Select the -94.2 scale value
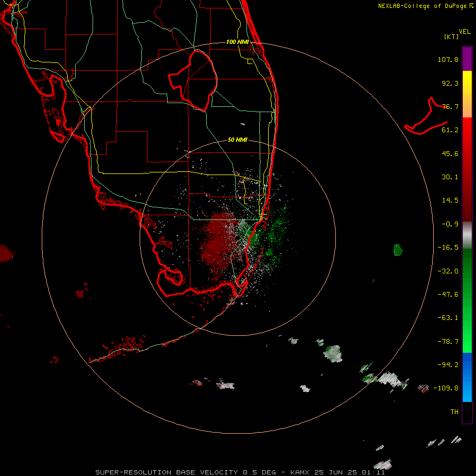Screen dimensions: 476x476 (448, 365)
